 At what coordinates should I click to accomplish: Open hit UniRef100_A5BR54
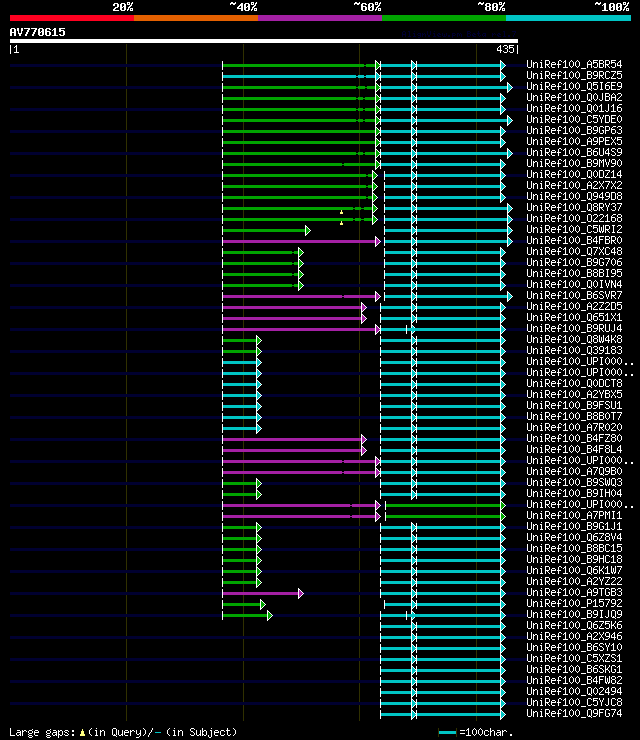click(x=574, y=64)
